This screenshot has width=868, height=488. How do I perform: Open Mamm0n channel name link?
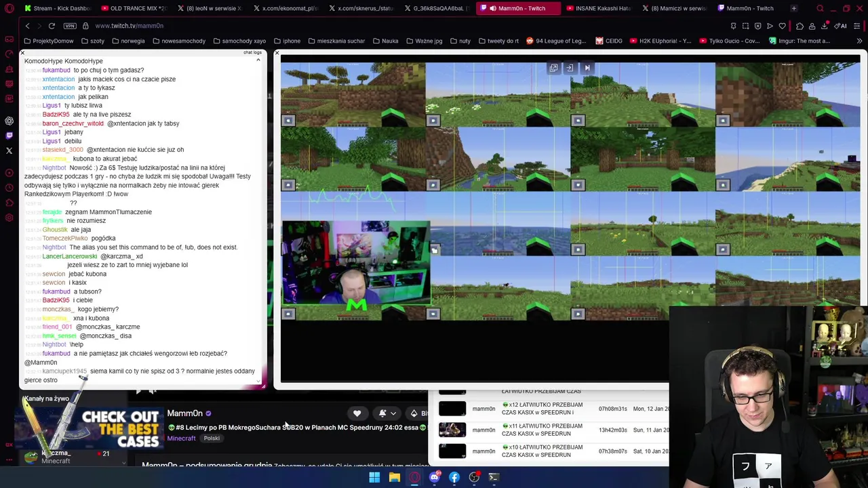point(184,413)
